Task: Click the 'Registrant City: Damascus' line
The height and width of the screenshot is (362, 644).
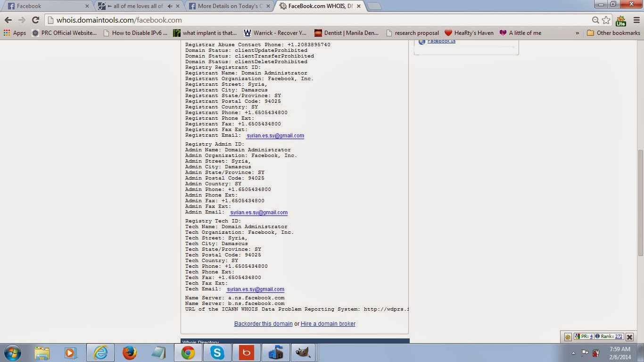Action: [226, 90]
